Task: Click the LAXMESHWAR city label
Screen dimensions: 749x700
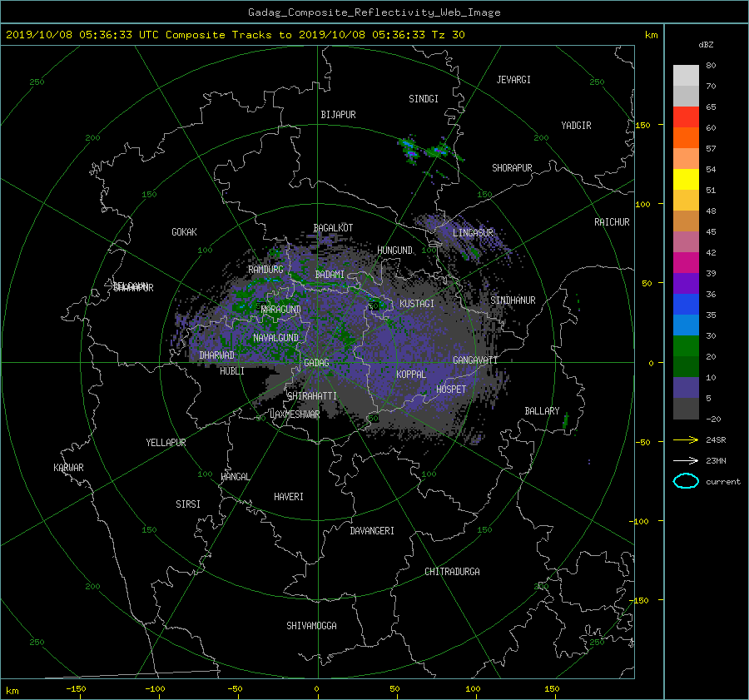Action: pyautogui.click(x=295, y=415)
